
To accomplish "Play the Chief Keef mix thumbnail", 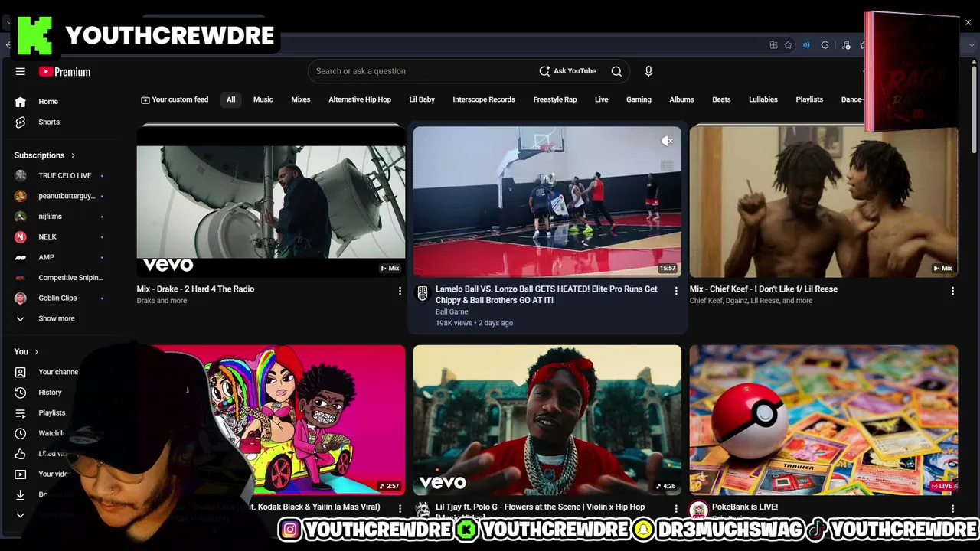I will [824, 201].
